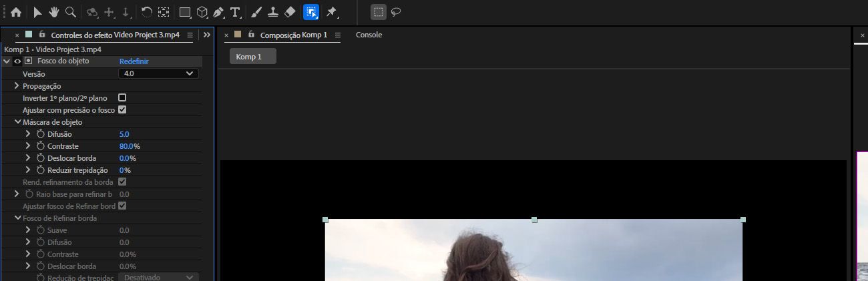This screenshot has height=281, width=868.
Task: Select the Eraser tool
Action: tap(290, 12)
